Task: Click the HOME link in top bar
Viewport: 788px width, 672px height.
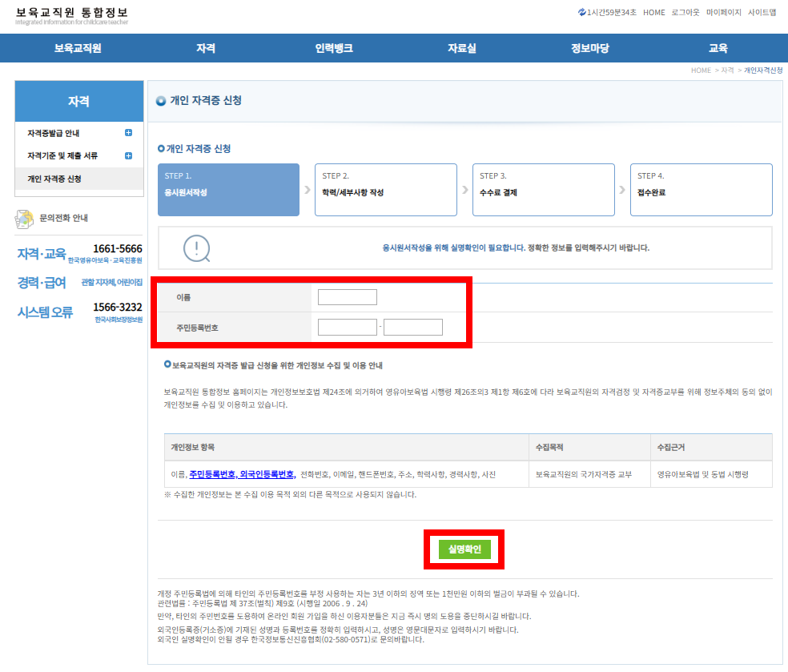Action: point(653,13)
